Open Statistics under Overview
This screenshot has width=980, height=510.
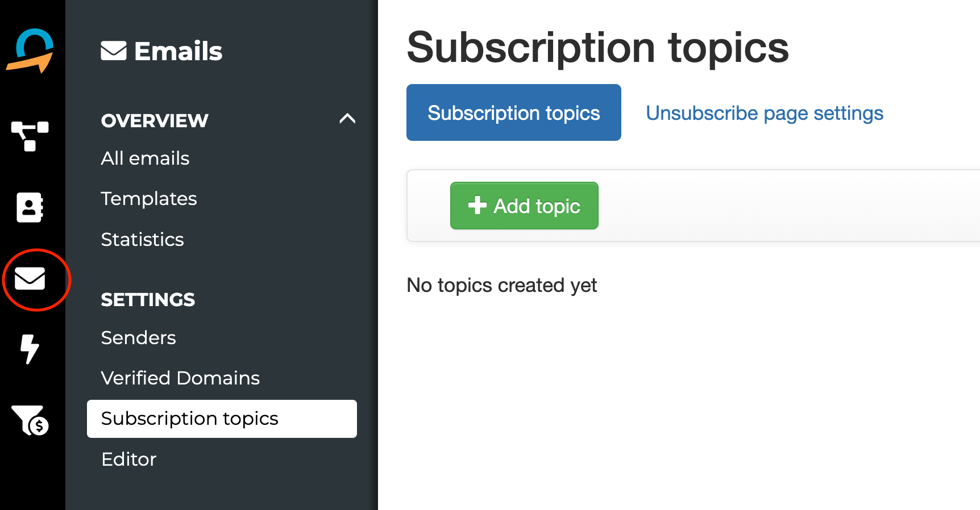click(142, 239)
